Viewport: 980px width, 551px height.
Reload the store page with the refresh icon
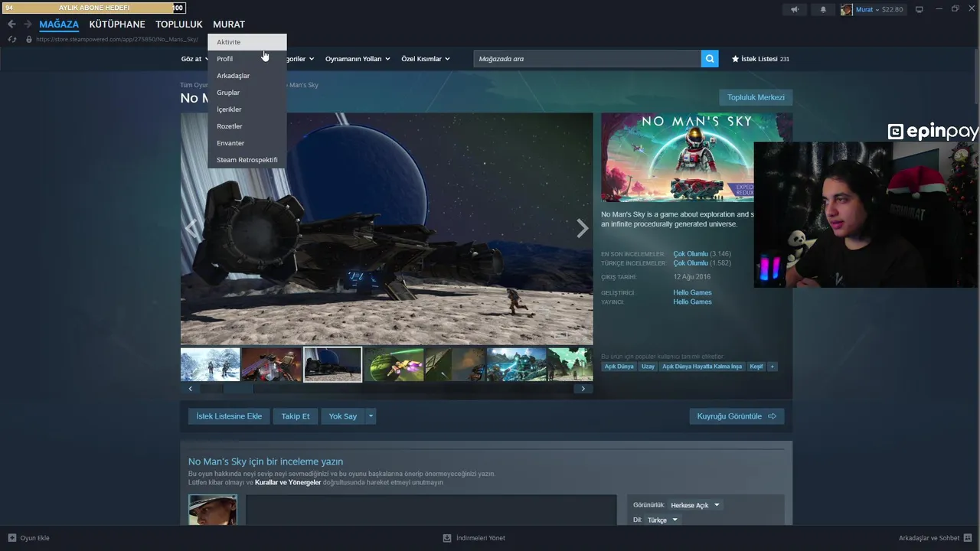(12, 39)
